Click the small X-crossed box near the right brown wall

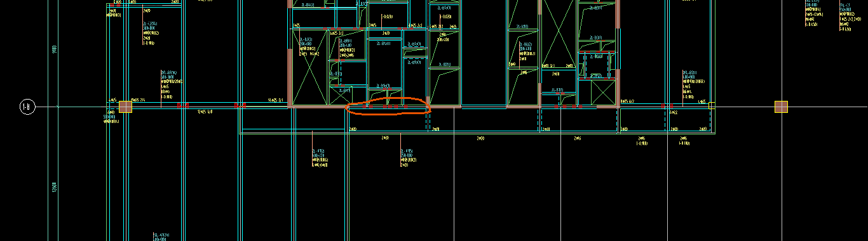coord(603,93)
